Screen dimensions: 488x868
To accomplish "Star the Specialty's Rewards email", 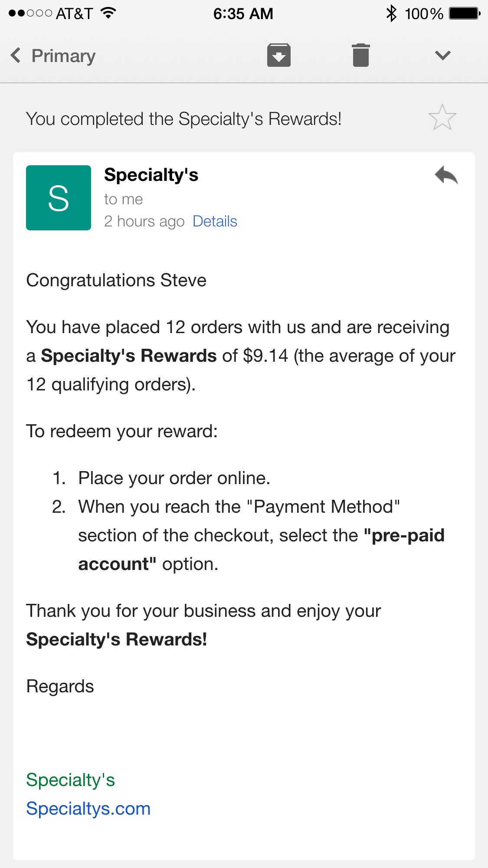I will [442, 118].
